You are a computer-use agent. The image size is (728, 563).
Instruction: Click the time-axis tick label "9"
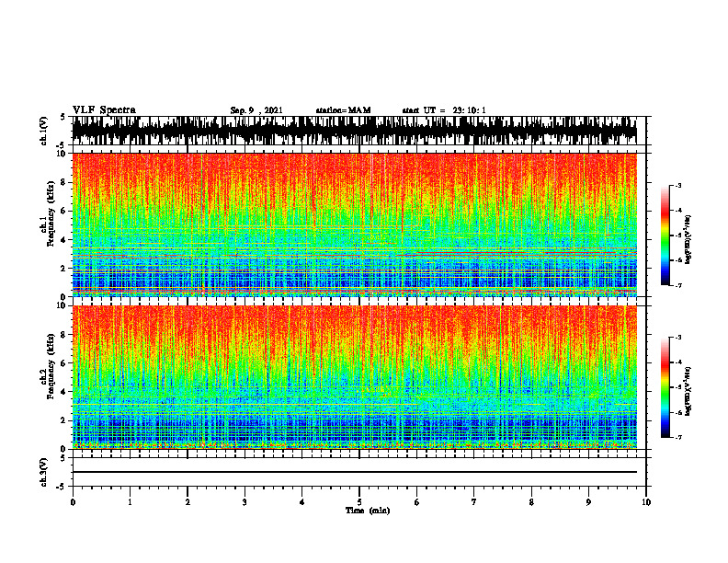(588, 502)
